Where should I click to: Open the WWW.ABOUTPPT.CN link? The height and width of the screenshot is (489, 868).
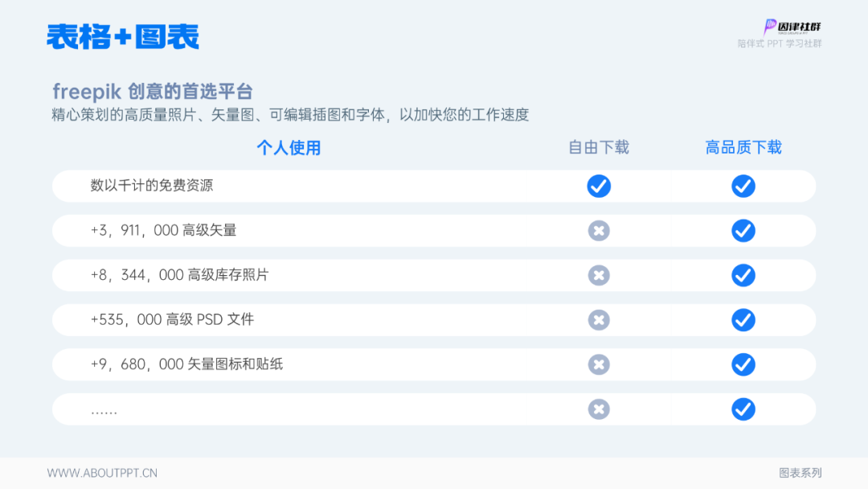pyautogui.click(x=102, y=473)
